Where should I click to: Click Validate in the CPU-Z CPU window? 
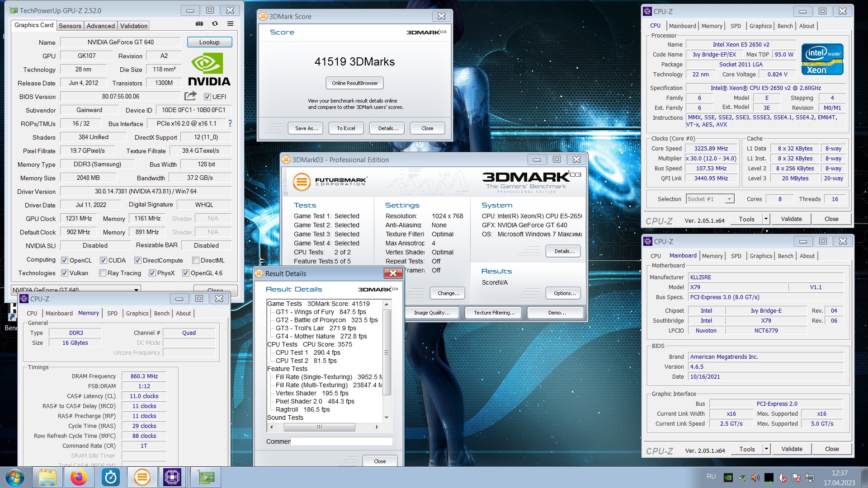pyautogui.click(x=792, y=219)
